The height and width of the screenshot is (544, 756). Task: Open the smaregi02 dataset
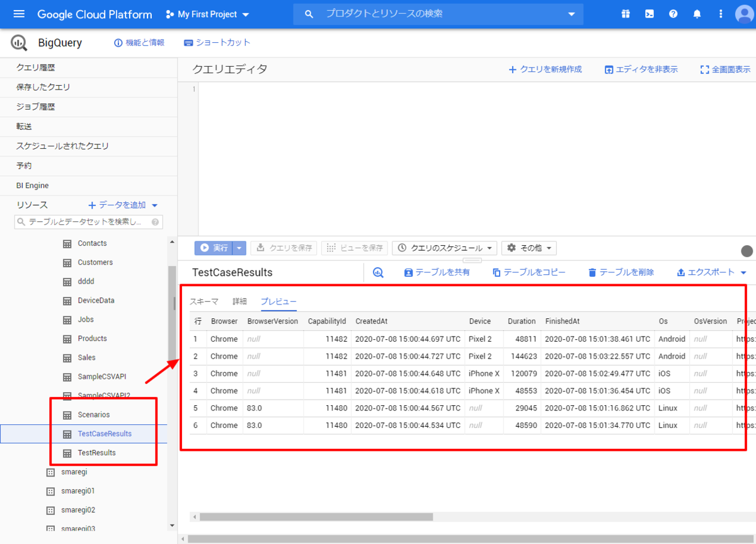78,509
